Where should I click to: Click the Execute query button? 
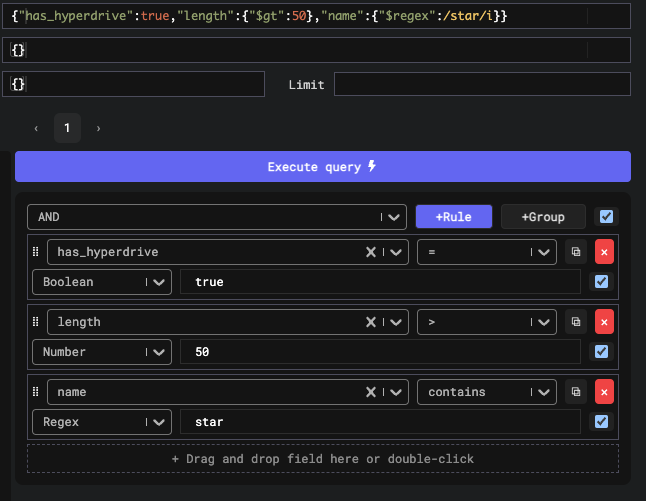[x=323, y=166]
